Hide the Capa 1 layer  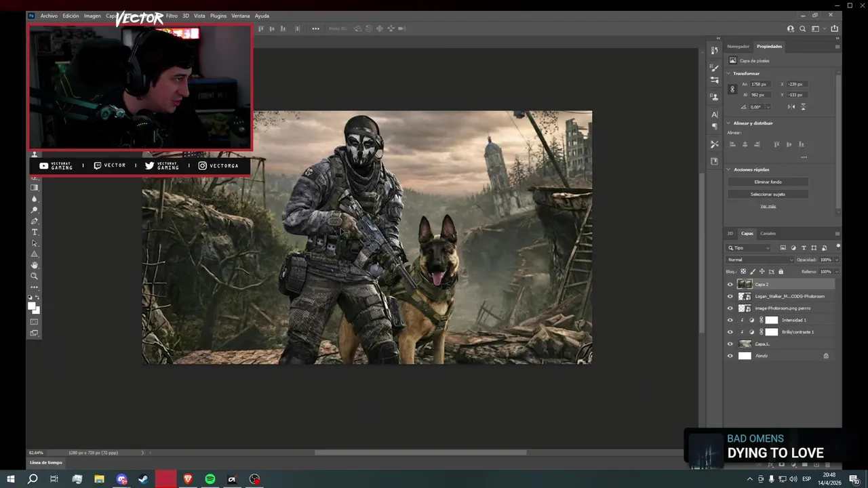730,344
